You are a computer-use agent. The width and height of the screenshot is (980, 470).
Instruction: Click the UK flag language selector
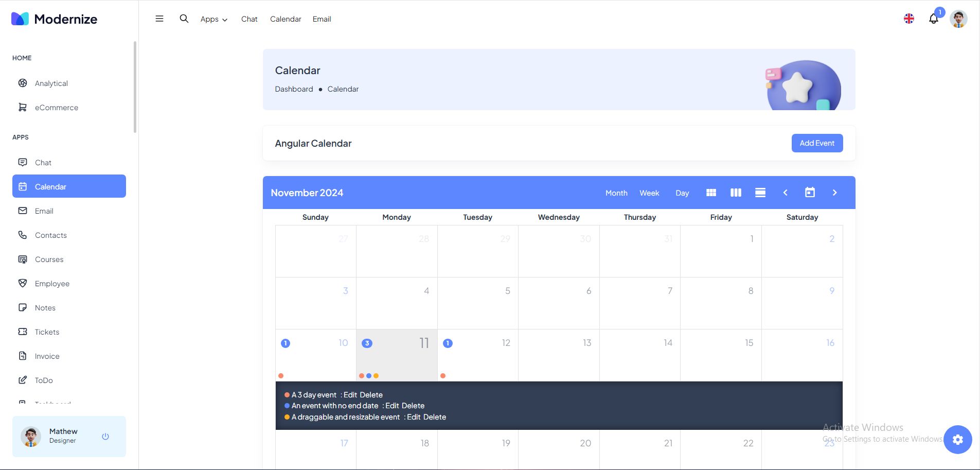pos(909,19)
